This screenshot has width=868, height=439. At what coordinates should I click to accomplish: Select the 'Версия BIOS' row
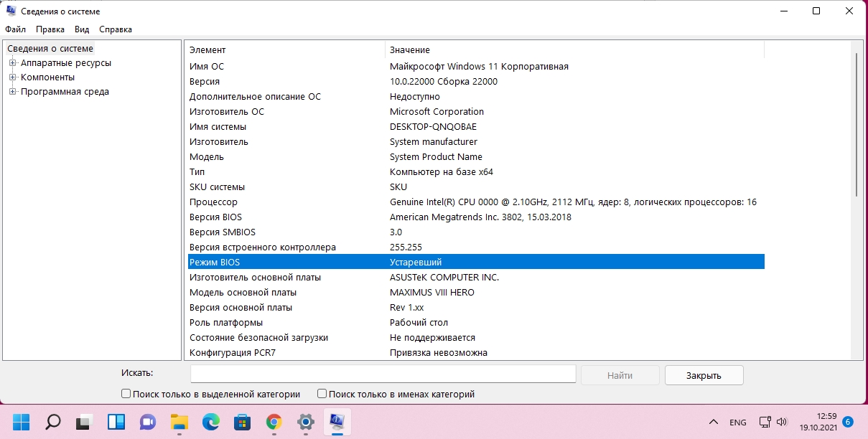[476, 217]
